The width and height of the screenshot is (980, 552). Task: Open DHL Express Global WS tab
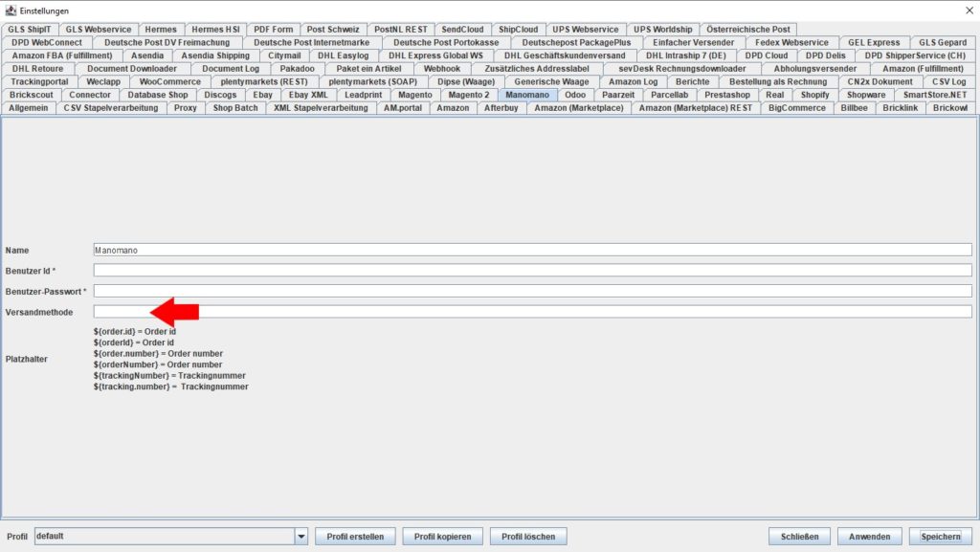(435, 55)
